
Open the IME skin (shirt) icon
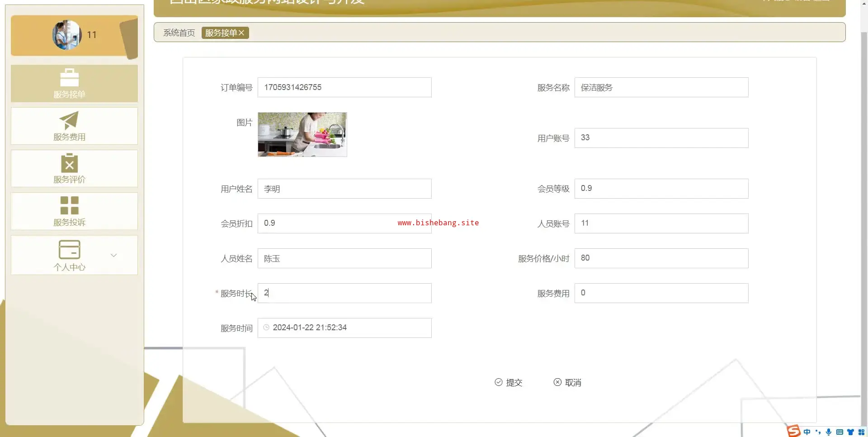tap(850, 432)
